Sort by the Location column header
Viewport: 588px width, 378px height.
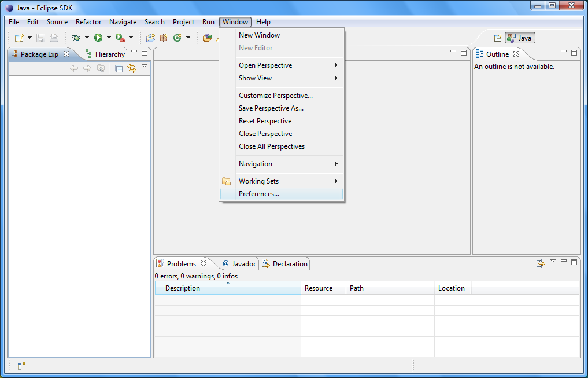pyautogui.click(x=453, y=288)
